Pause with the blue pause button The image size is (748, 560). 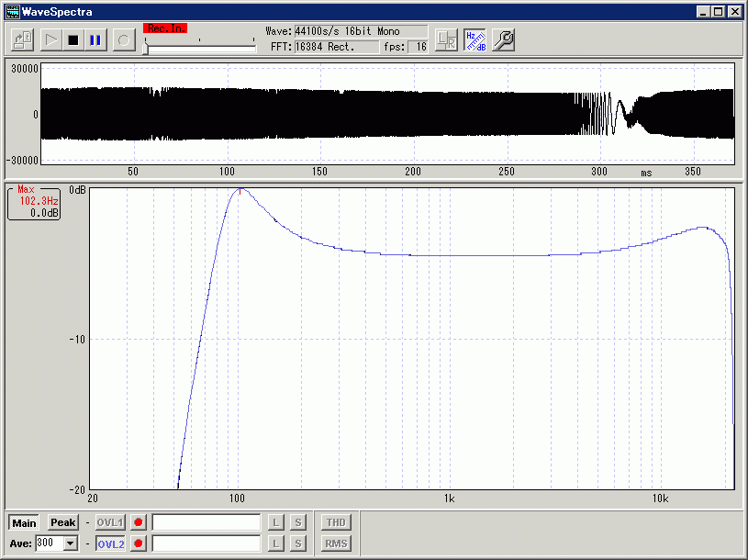95,40
